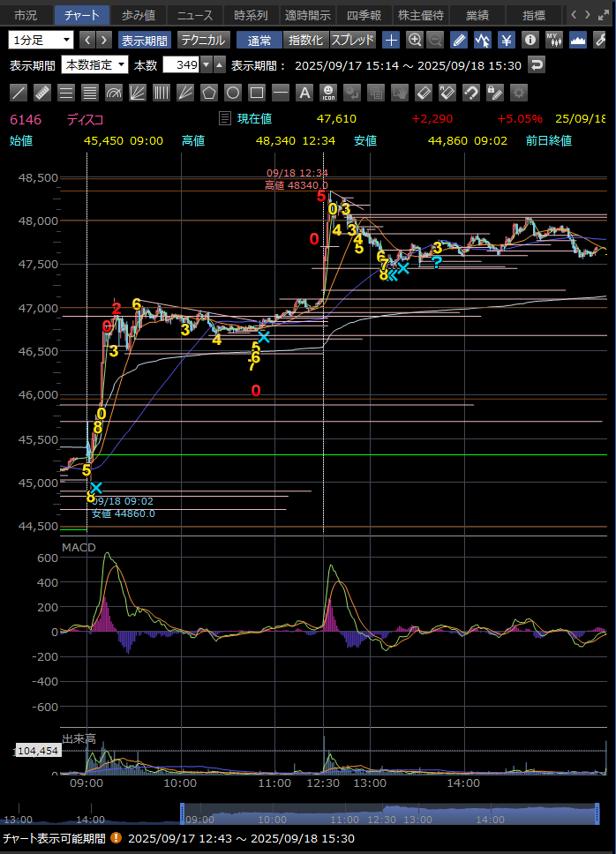The image size is (616, 854).
Task: Open the 四季報 tab
Action: coord(364,15)
